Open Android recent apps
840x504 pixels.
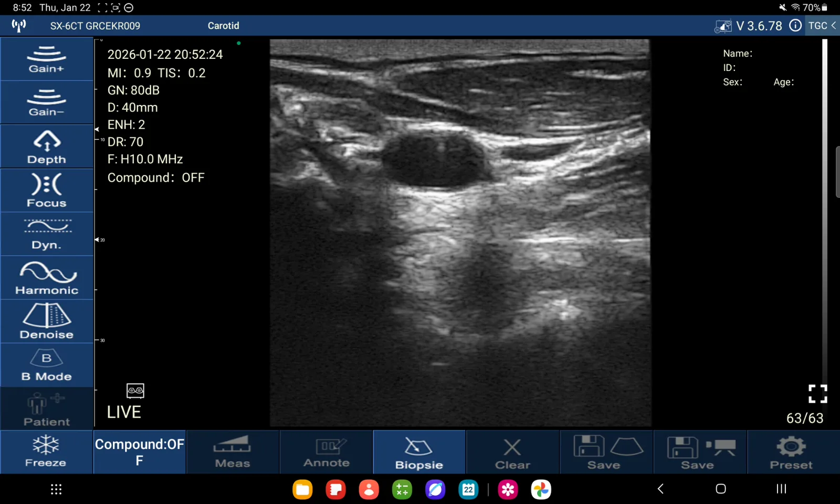(781, 489)
